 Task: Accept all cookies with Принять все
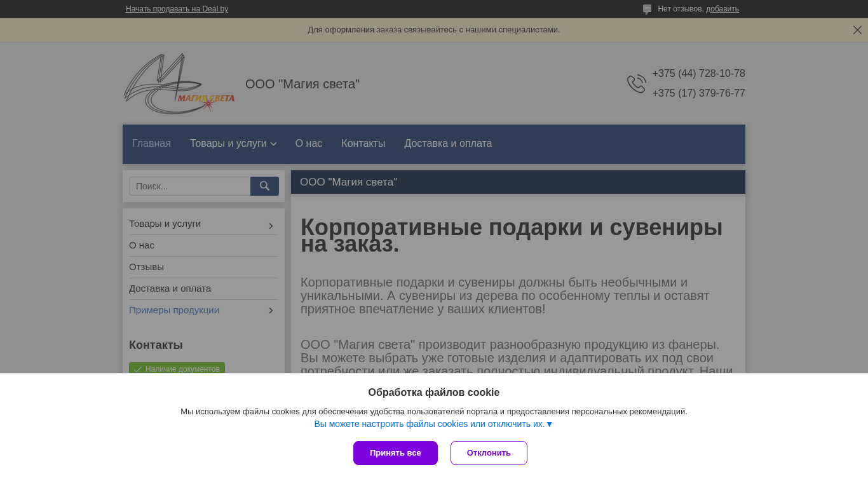point(395,453)
